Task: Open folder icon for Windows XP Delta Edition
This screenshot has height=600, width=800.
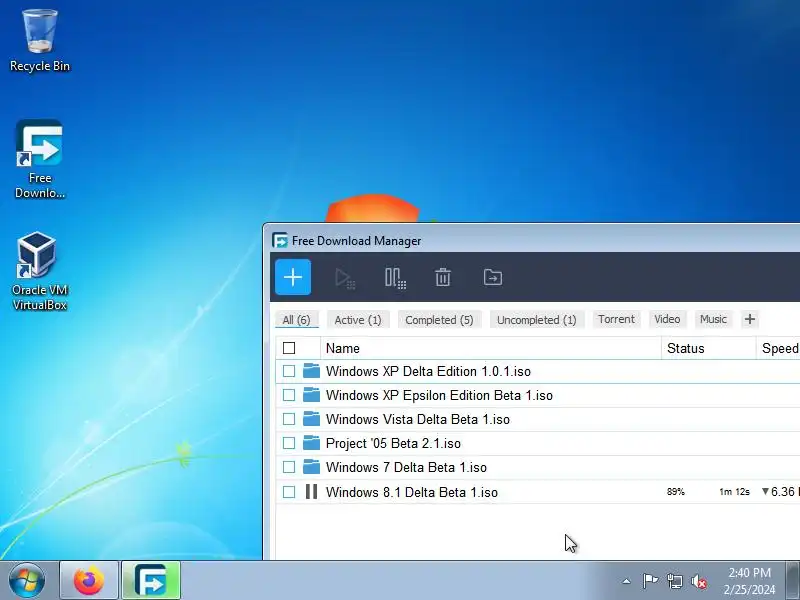Action: pyautogui.click(x=311, y=371)
